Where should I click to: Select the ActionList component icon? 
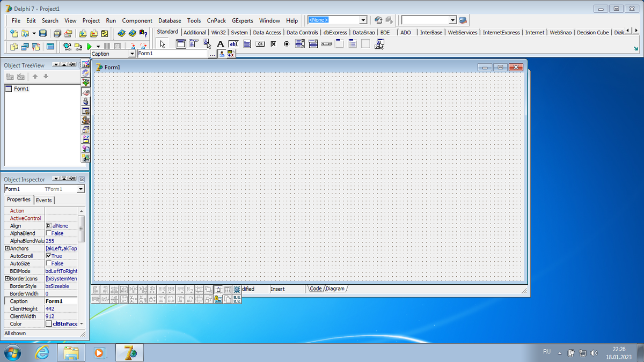tap(379, 44)
